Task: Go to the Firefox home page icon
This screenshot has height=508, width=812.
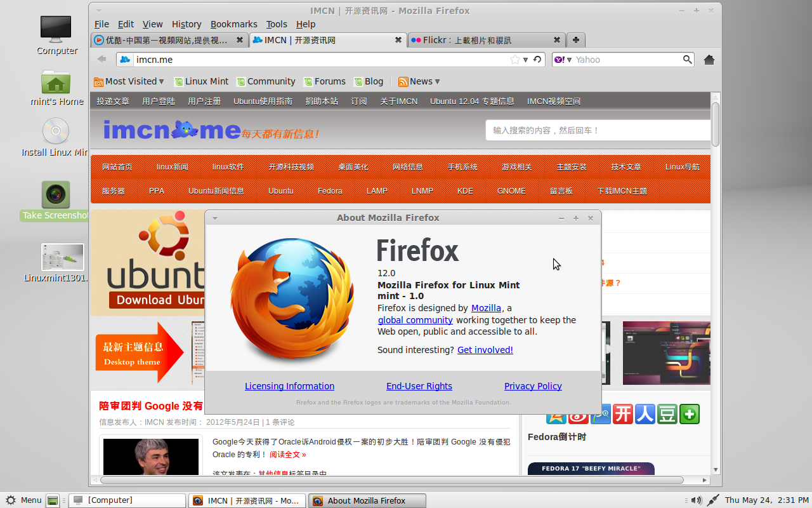Action: coord(709,60)
